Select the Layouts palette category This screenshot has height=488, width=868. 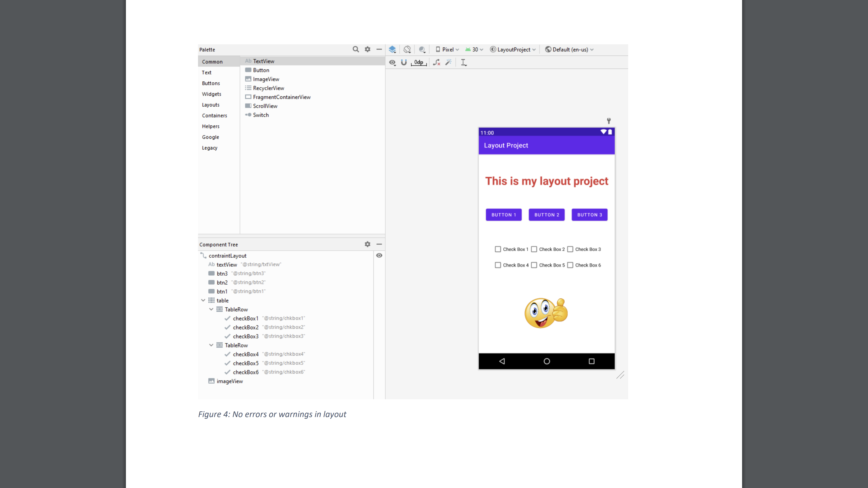tap(211, 105)
